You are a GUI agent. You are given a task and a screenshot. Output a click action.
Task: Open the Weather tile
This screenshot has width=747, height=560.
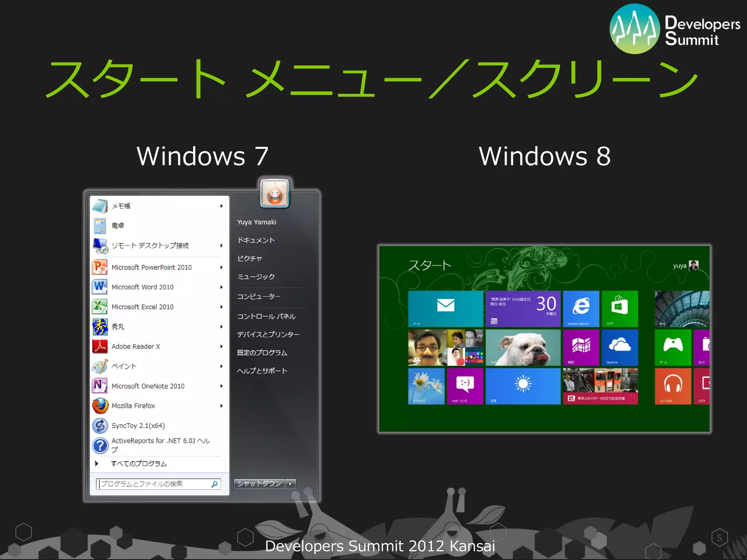(x=523, y=386)
